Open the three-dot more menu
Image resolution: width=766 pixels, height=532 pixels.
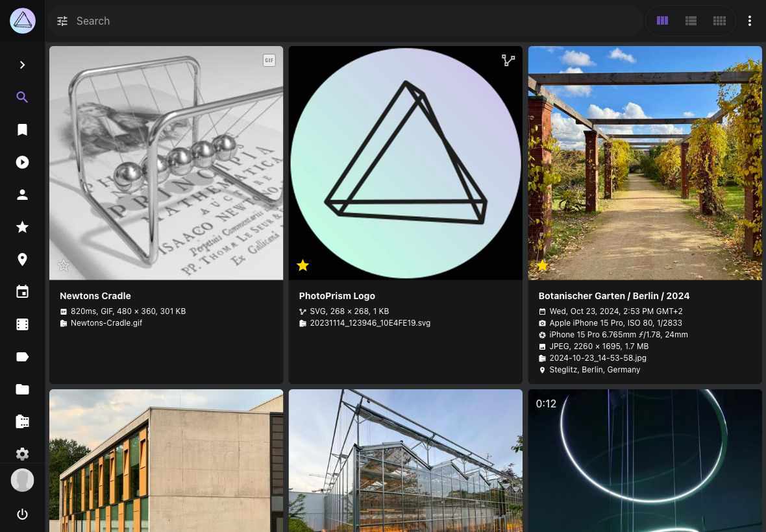point(749,21)
